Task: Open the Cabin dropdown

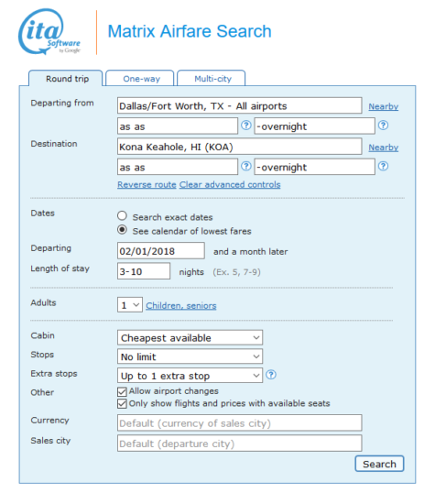Action: point(190,338)
